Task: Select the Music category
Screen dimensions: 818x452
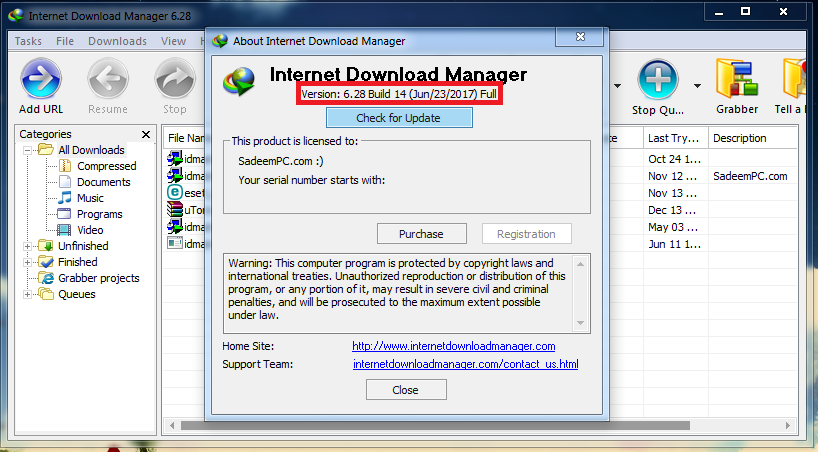Action: pyautogui.click(x=90, y=198)
